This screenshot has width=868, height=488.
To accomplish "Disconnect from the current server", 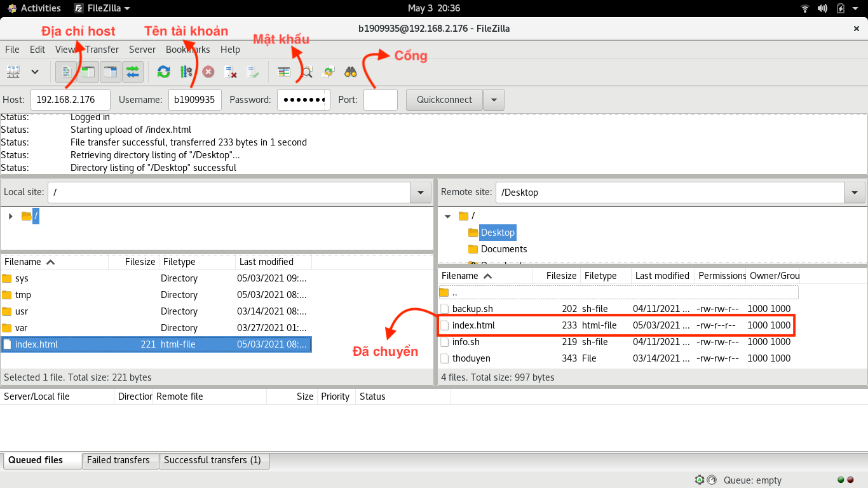I will coord(231,72).
